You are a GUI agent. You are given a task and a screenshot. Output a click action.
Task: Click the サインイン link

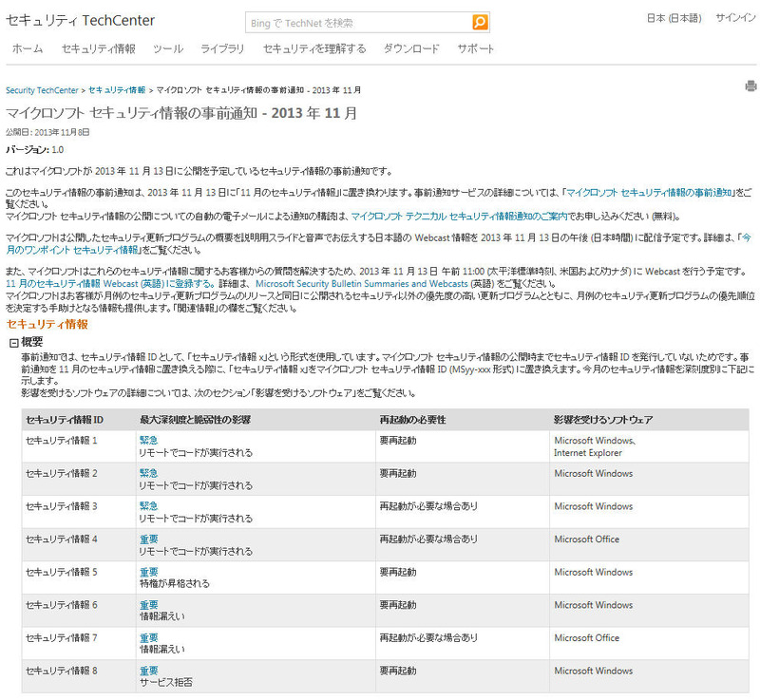pyautogui.click(x=735, y=18)
